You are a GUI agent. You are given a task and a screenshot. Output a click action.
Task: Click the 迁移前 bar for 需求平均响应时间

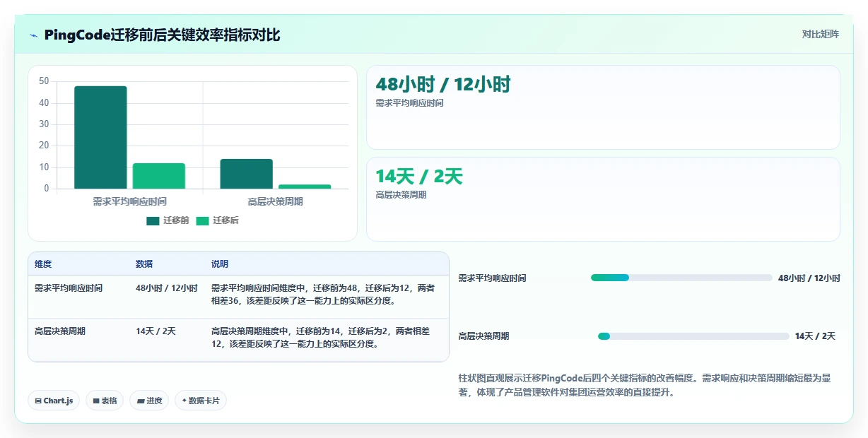coord(100,138)
